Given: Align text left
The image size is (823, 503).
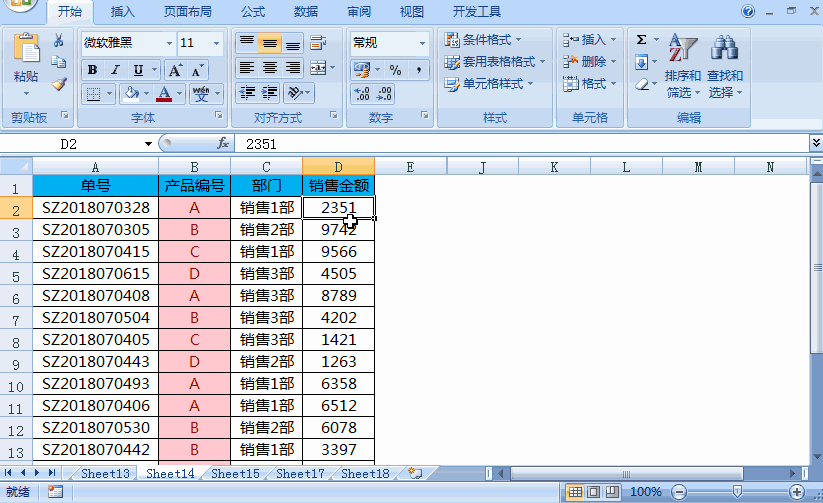Looking at the screenshot, I should coord(247,68).
